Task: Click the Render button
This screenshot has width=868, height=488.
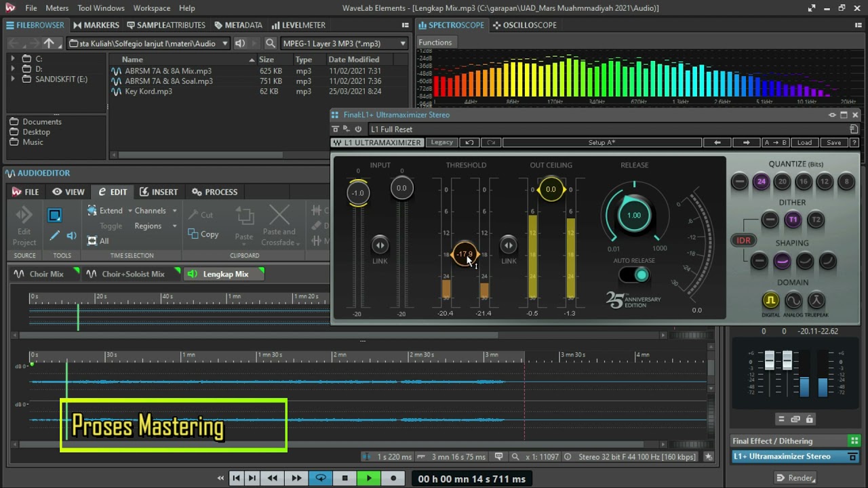Action: tap(794, 478)
